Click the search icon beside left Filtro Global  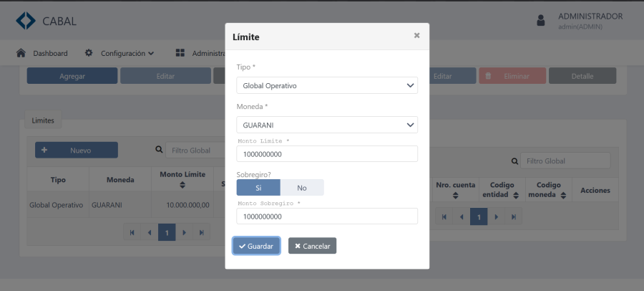tap(159, 150)
